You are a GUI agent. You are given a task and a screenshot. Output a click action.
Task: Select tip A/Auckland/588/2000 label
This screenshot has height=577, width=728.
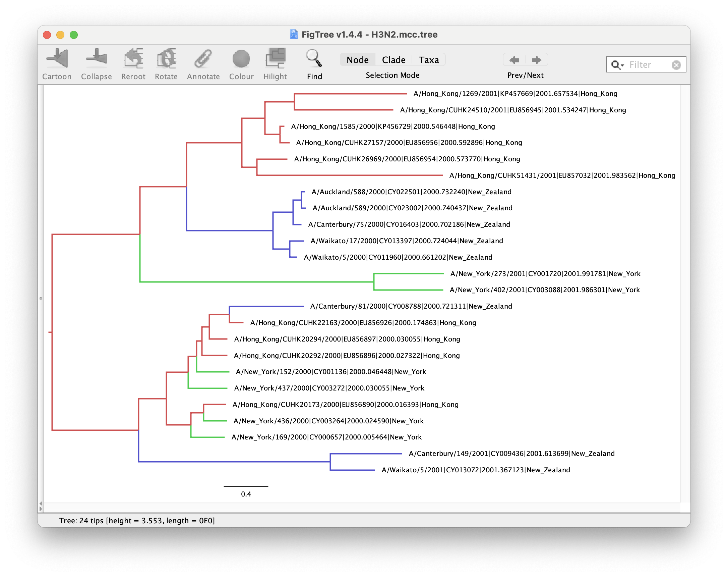point(411,192)
